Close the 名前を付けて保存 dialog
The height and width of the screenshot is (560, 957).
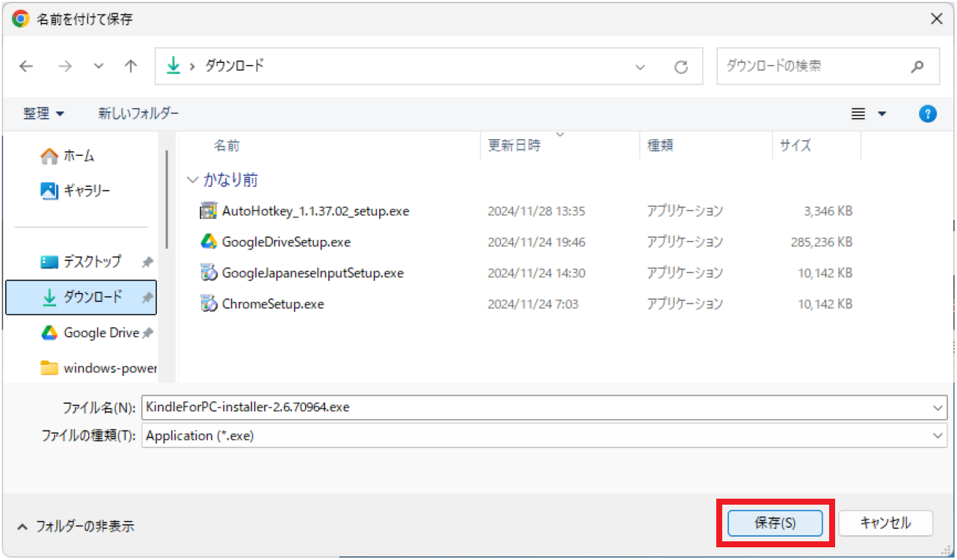[x=936, y=19]
